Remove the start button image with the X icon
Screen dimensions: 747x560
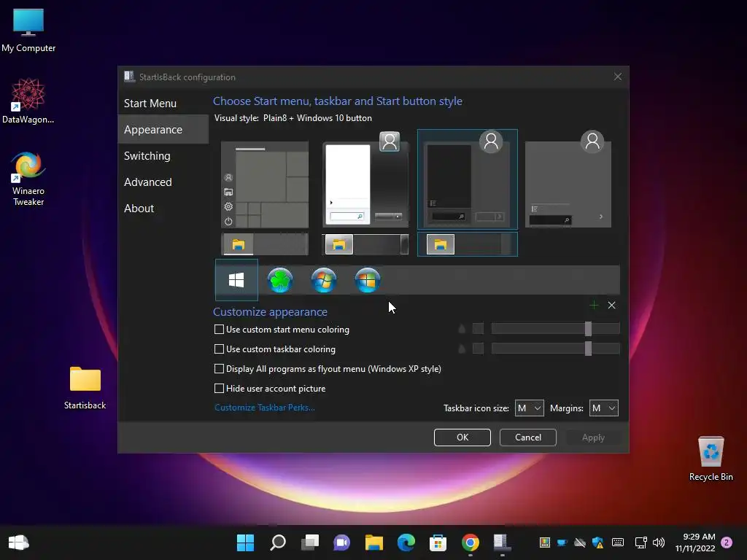[612, 306]
